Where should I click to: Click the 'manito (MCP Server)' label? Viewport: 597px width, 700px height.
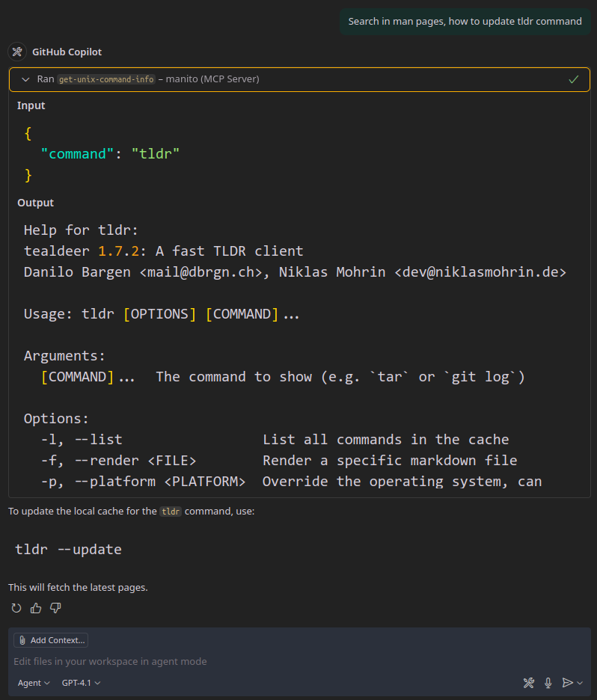(212, 79)
